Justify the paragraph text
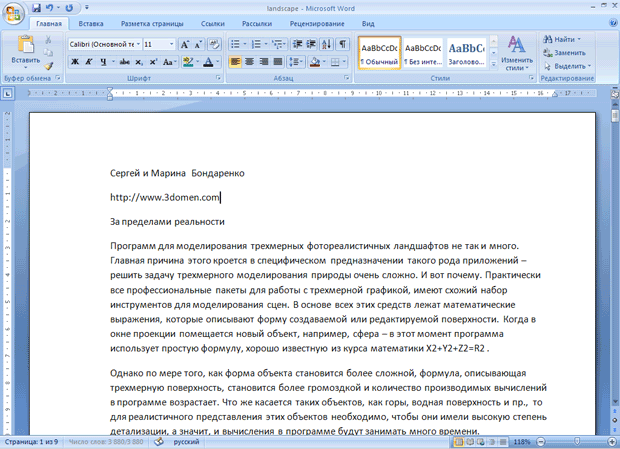The width and height of the screenshot is (620, 449). tap(278, 62)
